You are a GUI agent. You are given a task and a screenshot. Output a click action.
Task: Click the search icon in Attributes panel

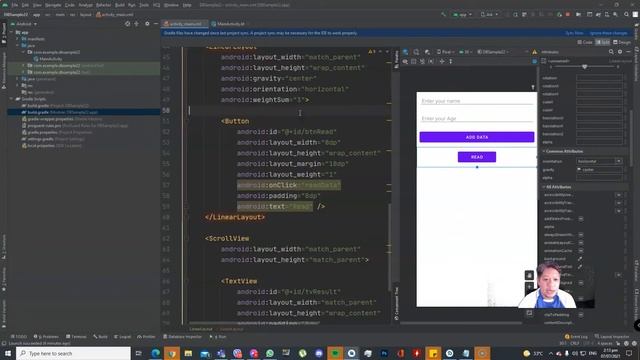click(x=611, y=52)
